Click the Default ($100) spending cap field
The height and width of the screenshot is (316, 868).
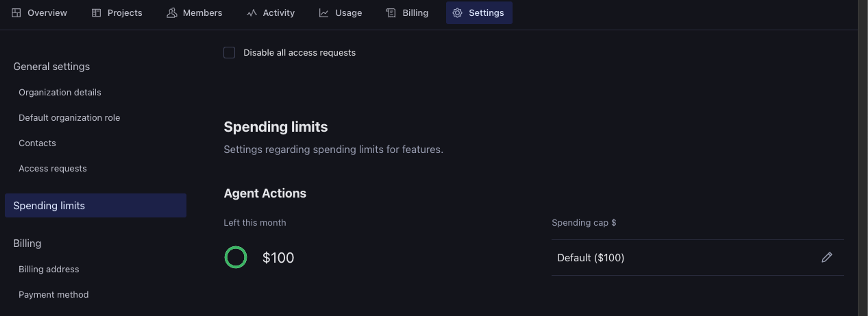point(590,258)
